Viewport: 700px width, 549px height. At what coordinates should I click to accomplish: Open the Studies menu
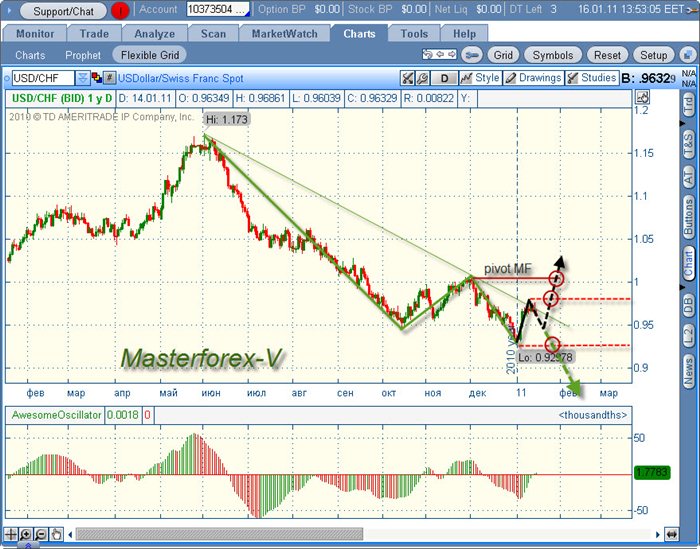point(592,78)
